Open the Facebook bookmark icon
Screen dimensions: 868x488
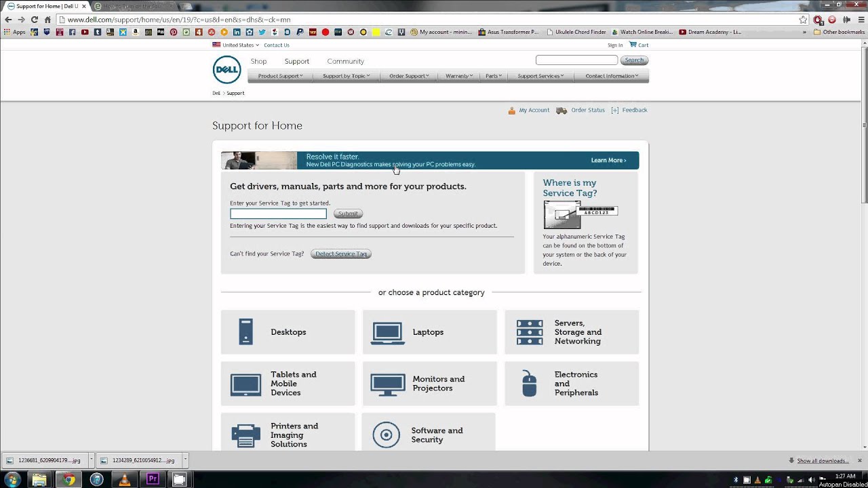72,32
